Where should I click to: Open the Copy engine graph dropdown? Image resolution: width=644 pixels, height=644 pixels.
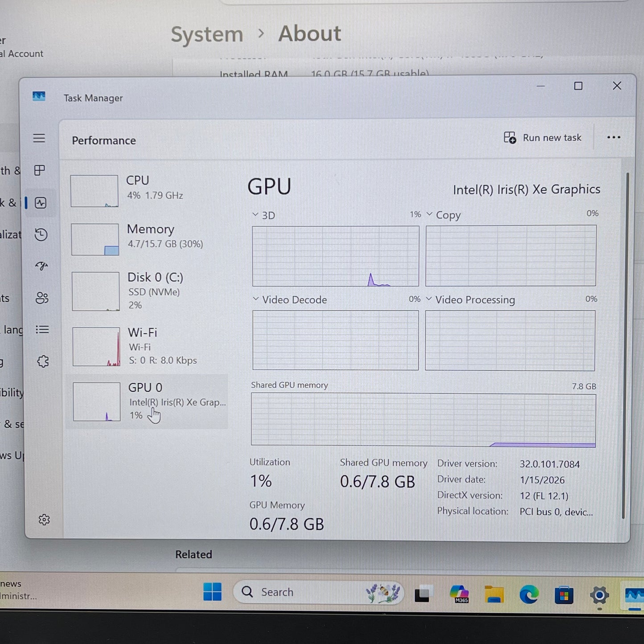click(x=429, y=214)
